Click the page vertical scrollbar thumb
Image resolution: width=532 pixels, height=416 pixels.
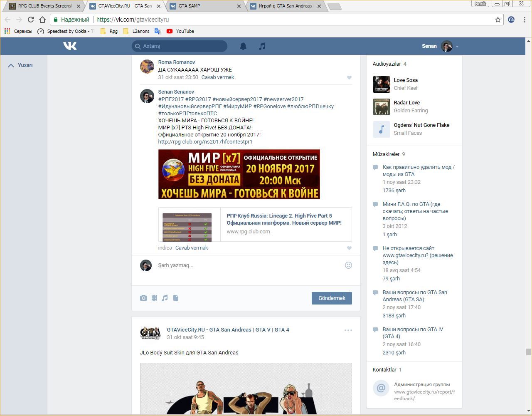[529, 352]
